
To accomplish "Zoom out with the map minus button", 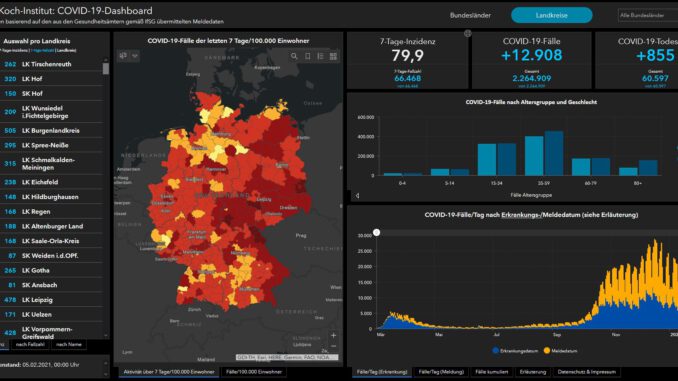I will click(x=333, y=346).
